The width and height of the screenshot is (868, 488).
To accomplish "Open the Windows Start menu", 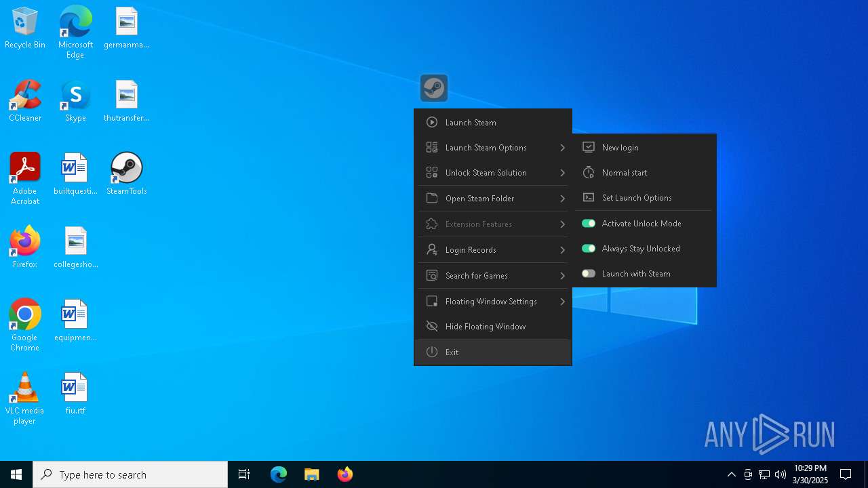I will point(16,474).
